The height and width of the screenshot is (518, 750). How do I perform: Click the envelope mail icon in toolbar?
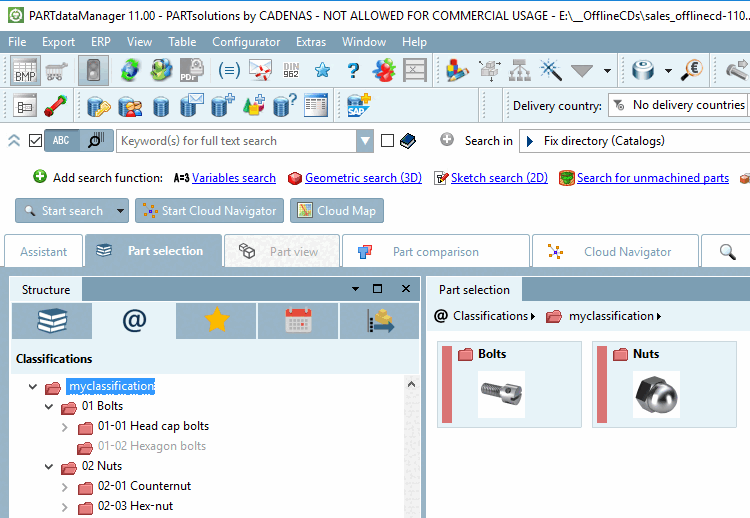pos(260,71)
